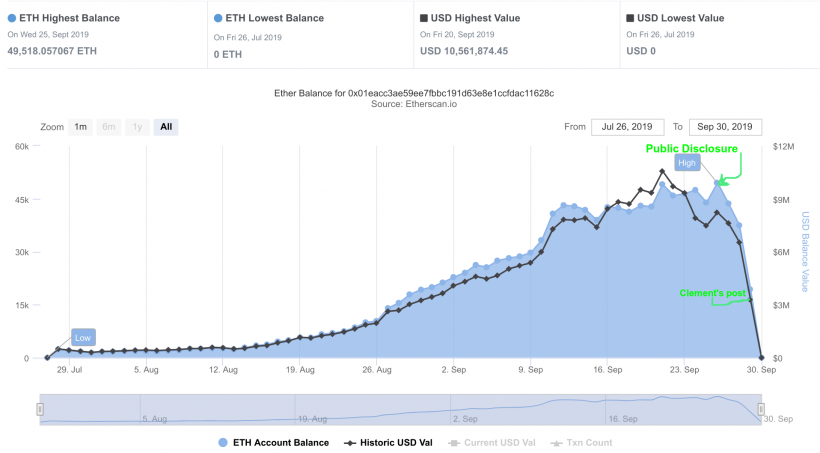820x453 pixels.
Task: Select the 1m zoom range
Action: [x=81, y=127]
